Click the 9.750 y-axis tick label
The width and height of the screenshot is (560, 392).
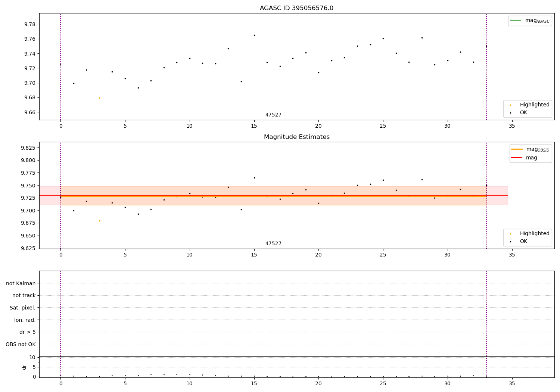coord(28,186)
